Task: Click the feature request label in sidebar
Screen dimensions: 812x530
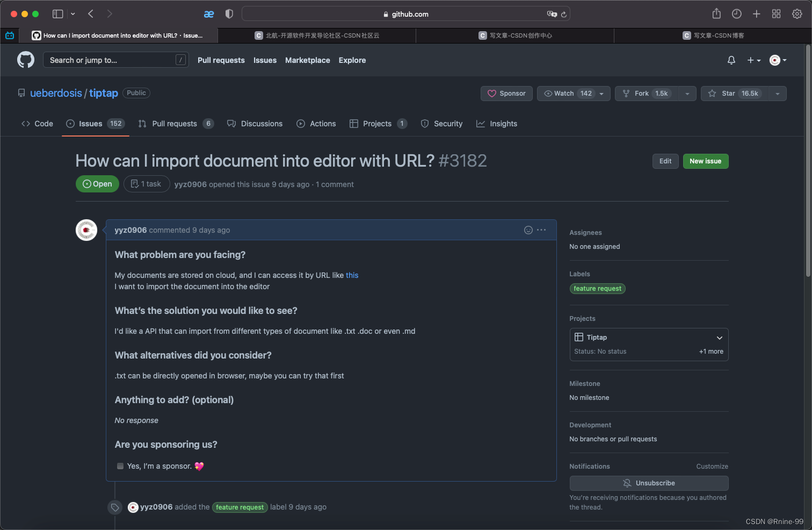Action: [x=597, y=289]
